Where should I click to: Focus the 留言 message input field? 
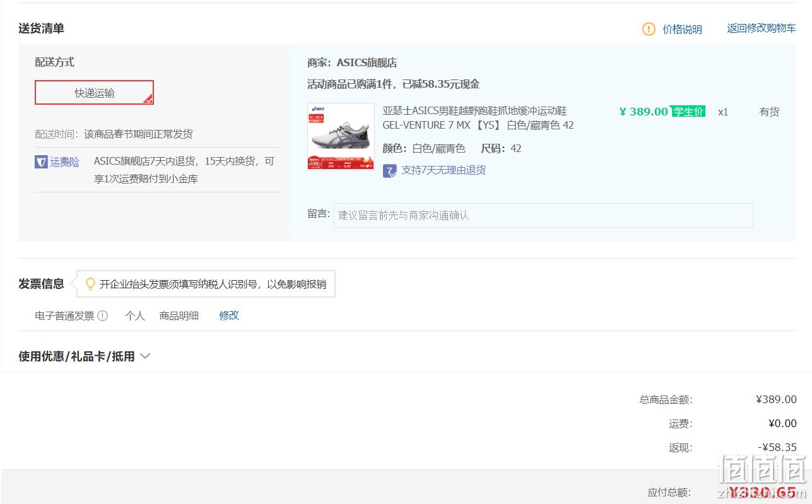pos(543,215)
